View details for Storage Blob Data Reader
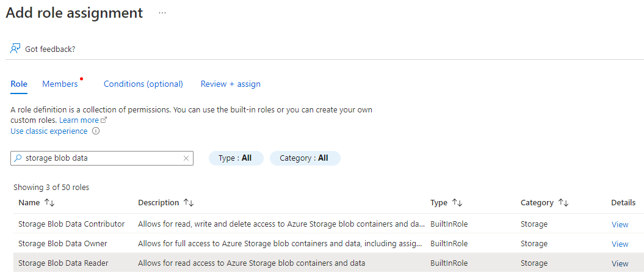Viewport: 644px width, 278px height. (620, 263)
